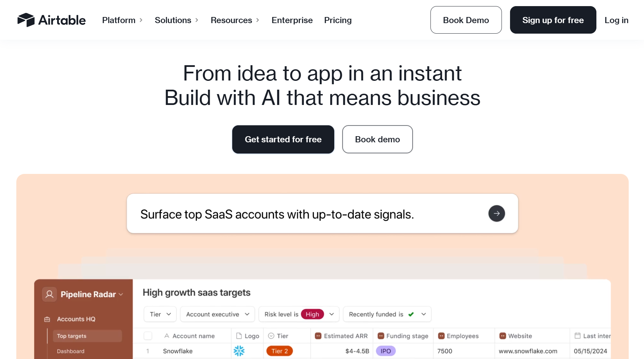644x359 pixels.
Task: Click the arrow to submit the AI prompt
Action: tap(497, 213)
